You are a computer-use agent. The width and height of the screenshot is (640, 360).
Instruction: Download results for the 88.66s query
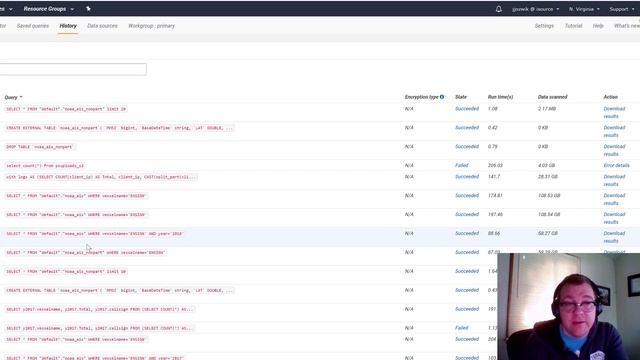pos(614,237)
